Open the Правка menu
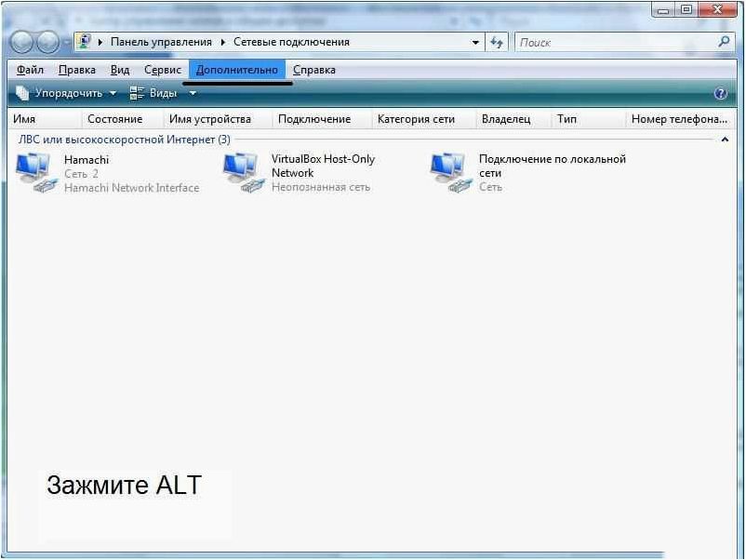The image size is (746, 560). point(76,70)
